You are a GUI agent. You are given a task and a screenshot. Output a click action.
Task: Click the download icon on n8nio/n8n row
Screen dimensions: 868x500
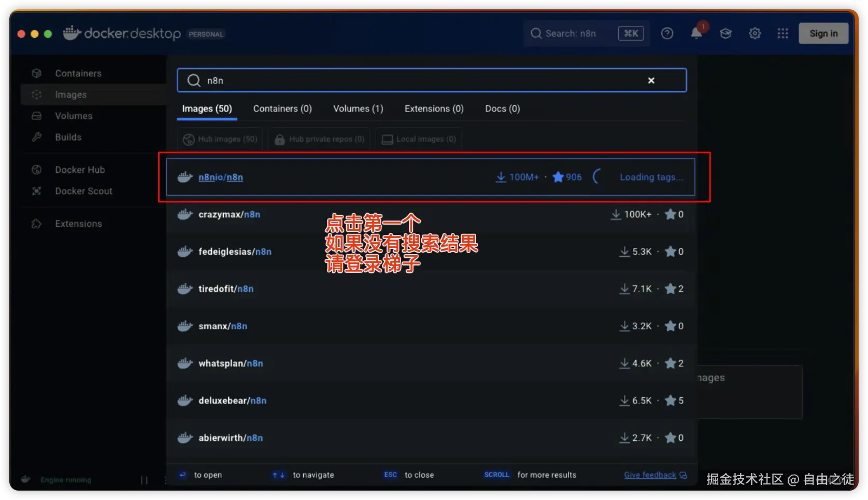(501, 177)
